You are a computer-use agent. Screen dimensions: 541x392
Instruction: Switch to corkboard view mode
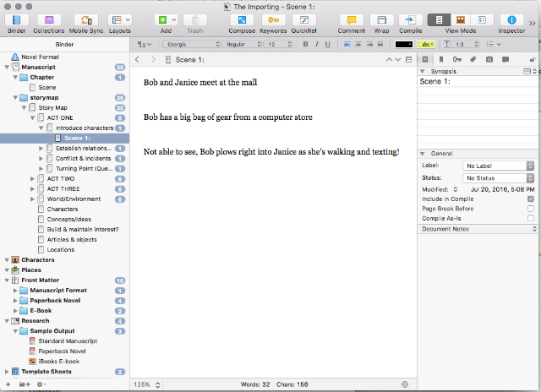coord(460,20)
